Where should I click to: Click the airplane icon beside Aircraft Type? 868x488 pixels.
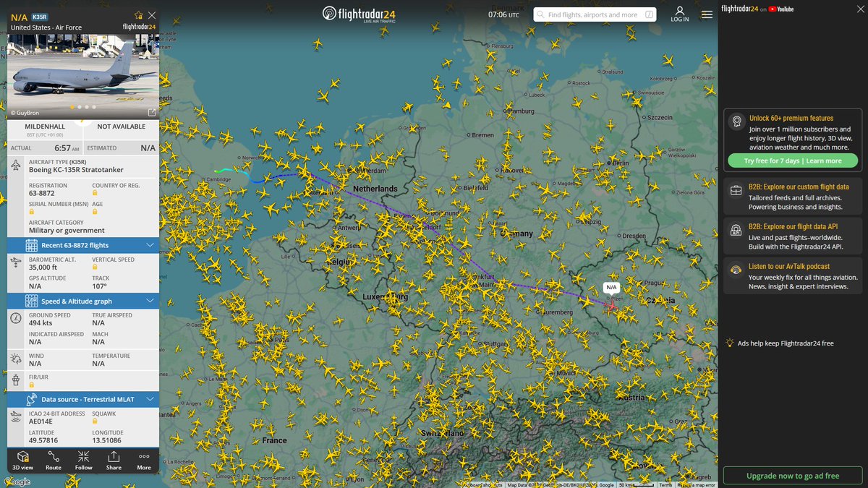point(16,166)
